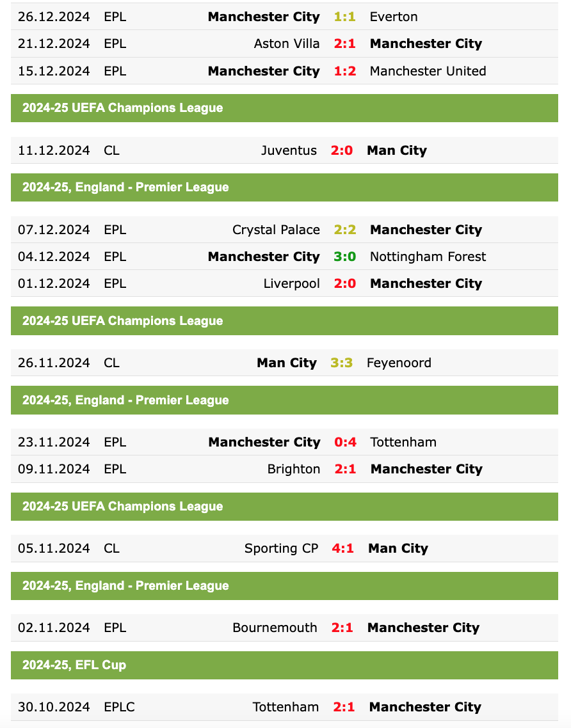The width and height of the screenshot is (571, 728).
Task: Open the Juventus team link
Action: click(x=289, y=150)
